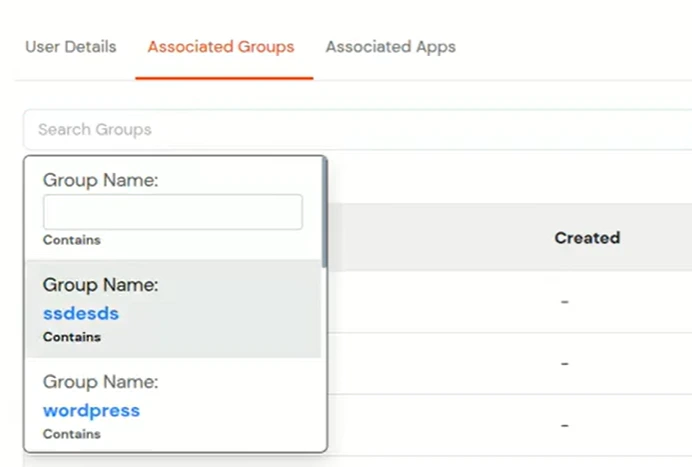Click the Group Name text input box

(173, 212)
